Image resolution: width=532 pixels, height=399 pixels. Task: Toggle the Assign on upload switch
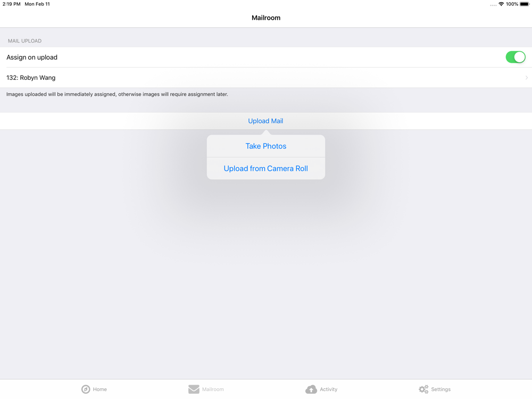[516, 57]
